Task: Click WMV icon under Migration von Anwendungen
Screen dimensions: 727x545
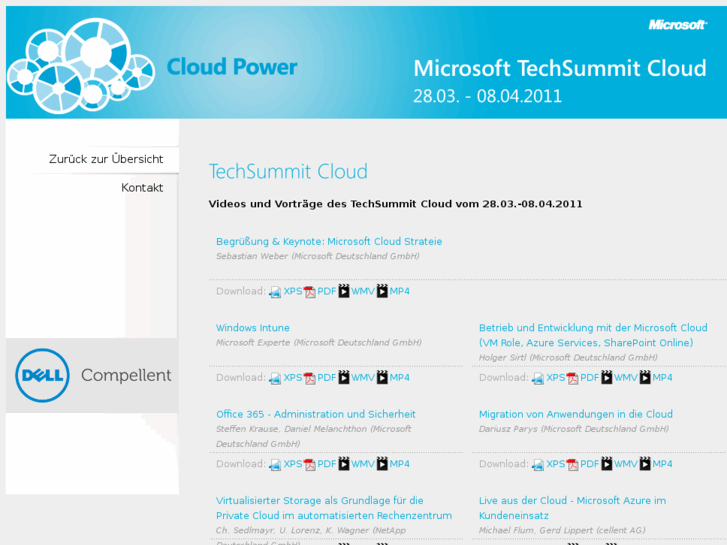Action: click(607, 464)
